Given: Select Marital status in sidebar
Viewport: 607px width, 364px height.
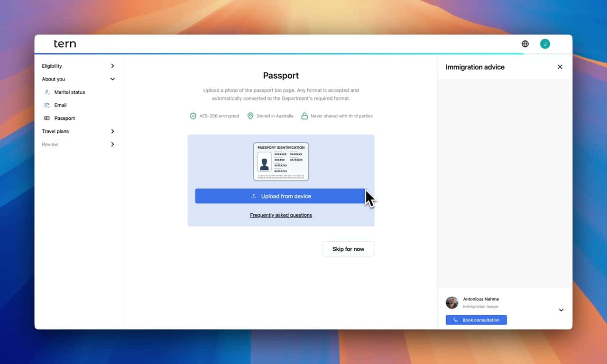Looking at the screenshot, I should tap(70, 92).
